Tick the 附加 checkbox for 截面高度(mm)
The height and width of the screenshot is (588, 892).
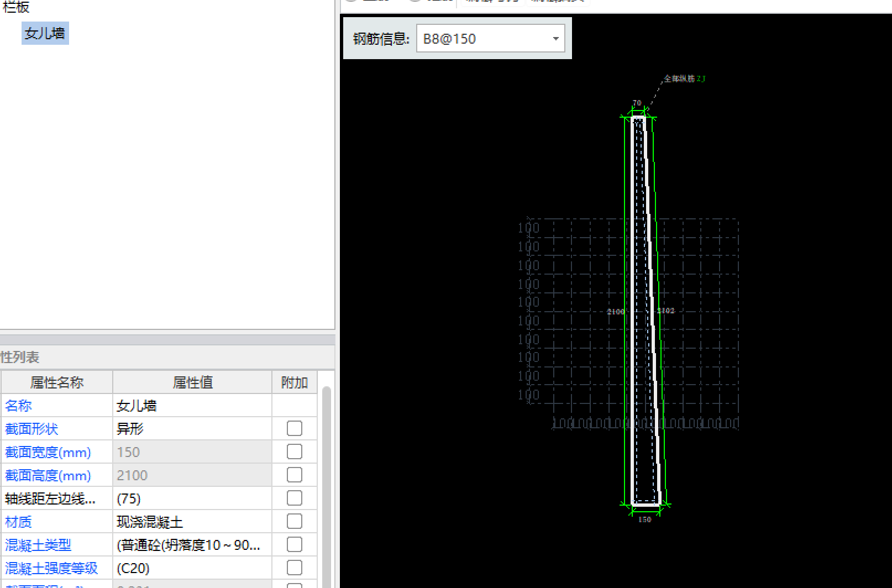[295, 475]
